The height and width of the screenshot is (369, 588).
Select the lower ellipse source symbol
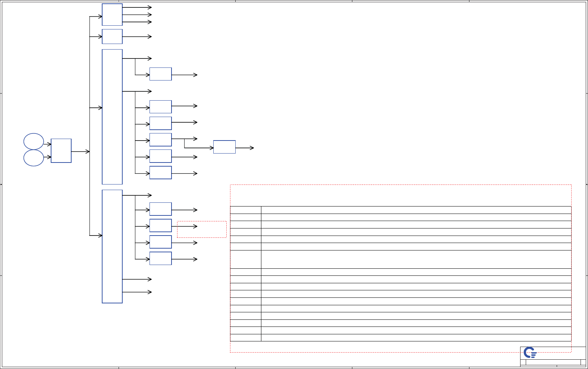34,158
